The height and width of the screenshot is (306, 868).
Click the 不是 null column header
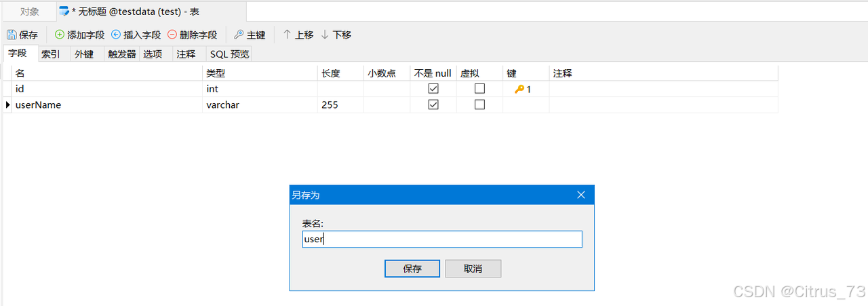(x=433, y=73)
